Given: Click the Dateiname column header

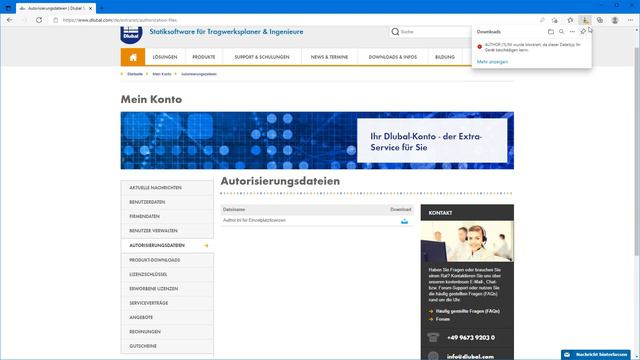Looking at the screenshot, I should click(234, 209).
